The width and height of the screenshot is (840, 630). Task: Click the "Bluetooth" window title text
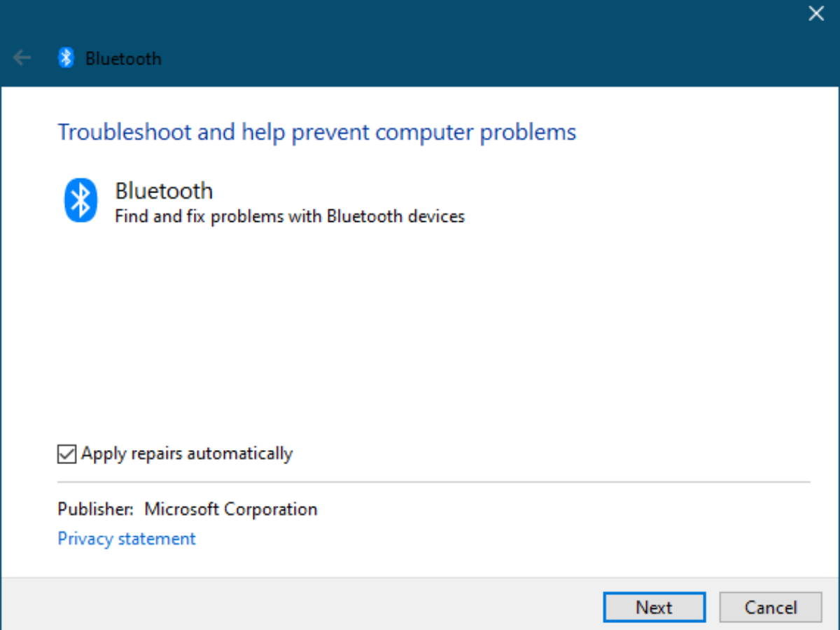(x=123, y=58)
